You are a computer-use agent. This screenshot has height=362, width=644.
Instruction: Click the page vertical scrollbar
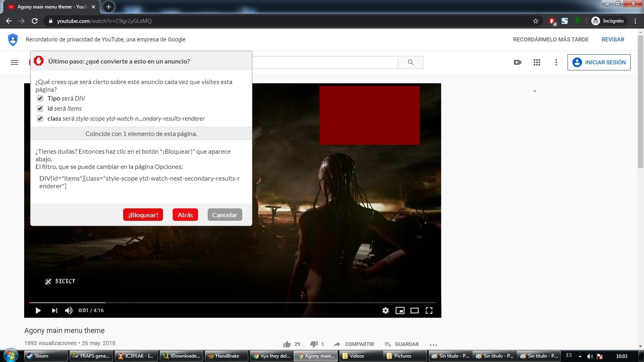640,101
